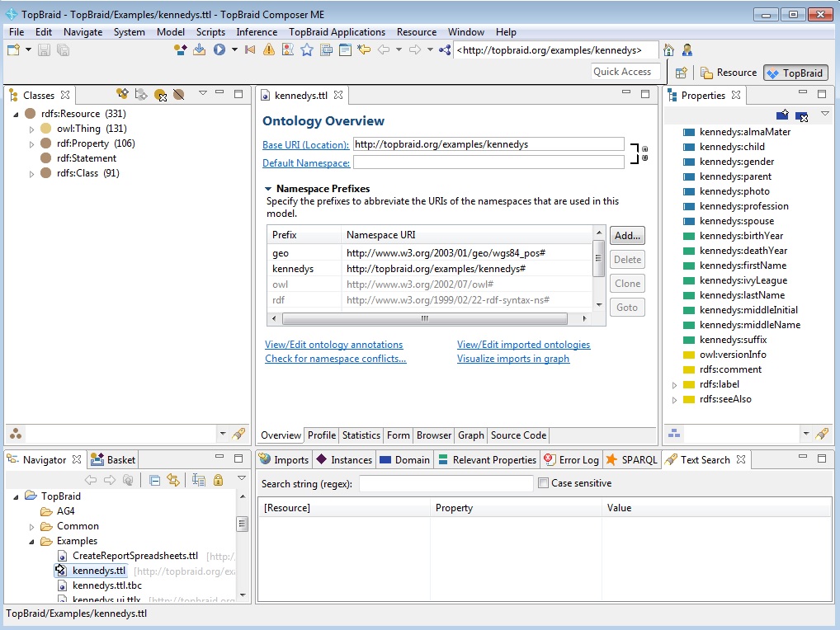840x630 pixels.
Task: Expand the Common folder in Navigator
Action: 32,526
